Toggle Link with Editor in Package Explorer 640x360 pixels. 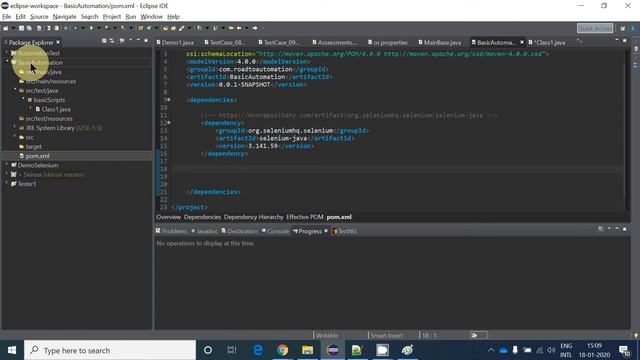[112, 41]
